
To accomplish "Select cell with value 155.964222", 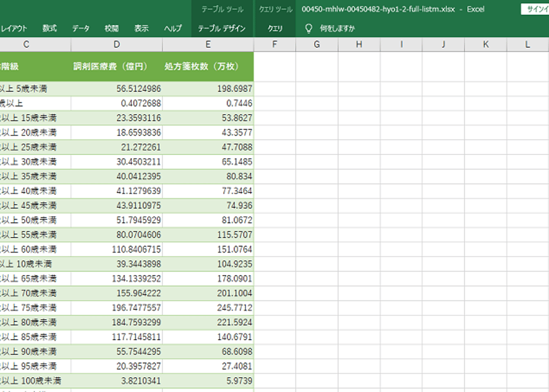I will point(116,293).
